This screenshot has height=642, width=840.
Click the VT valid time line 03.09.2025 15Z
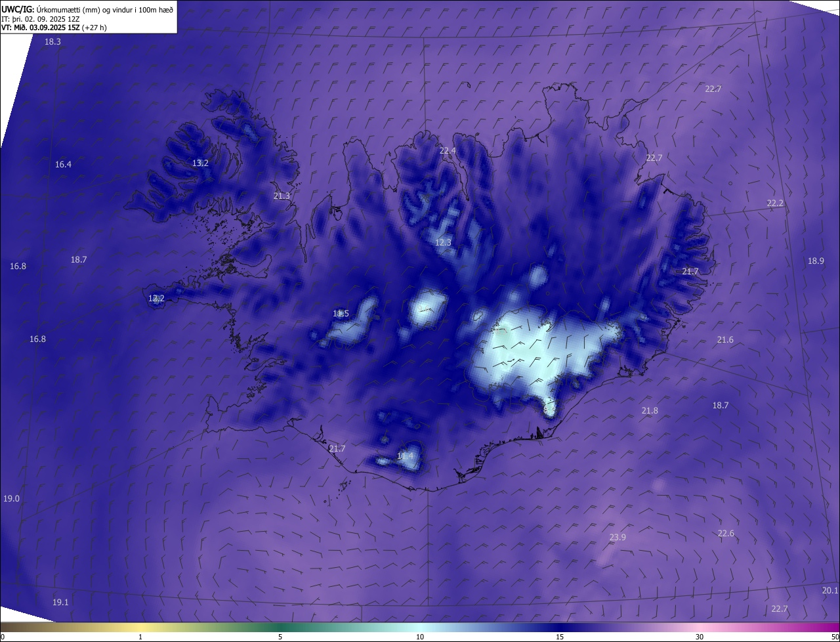[54, 28]
